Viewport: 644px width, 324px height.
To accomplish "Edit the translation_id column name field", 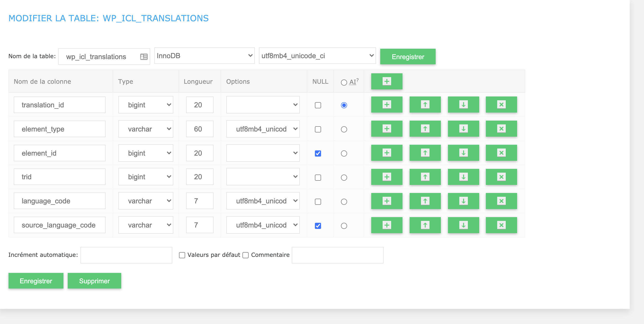I will [59, 105].
